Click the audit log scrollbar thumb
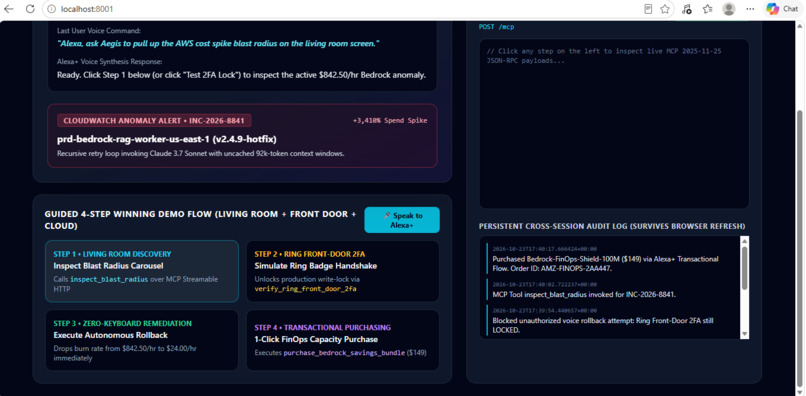Image resolution: width=806 pixels, height=396 pixels. 744,267
